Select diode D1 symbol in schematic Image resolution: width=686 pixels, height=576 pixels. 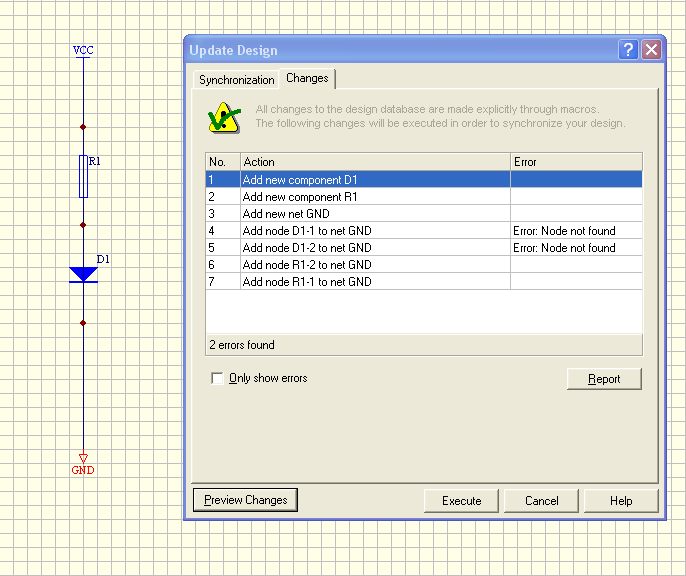point(83,274)
